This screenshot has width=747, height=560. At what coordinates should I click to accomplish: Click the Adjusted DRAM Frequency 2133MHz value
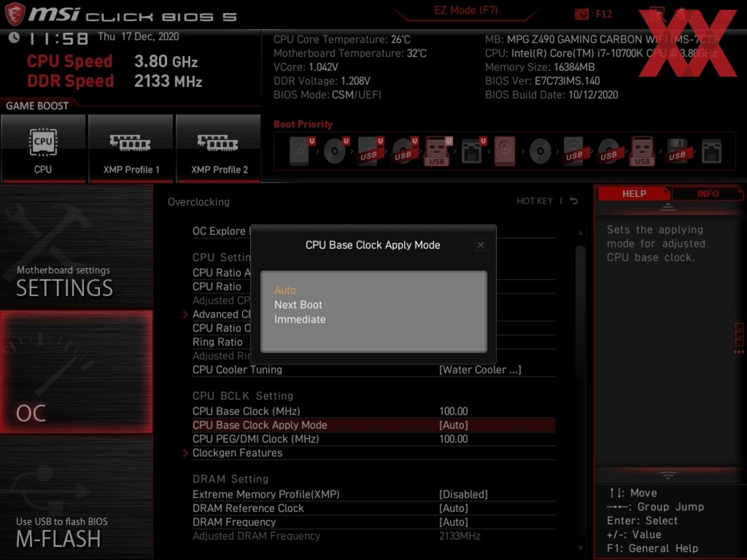tap(460, 536)
